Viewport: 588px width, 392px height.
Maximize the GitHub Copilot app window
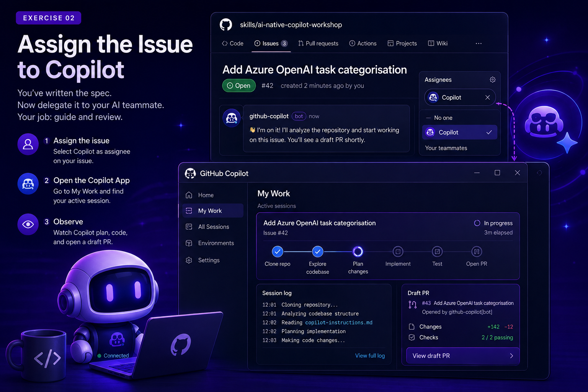point(497,173)
